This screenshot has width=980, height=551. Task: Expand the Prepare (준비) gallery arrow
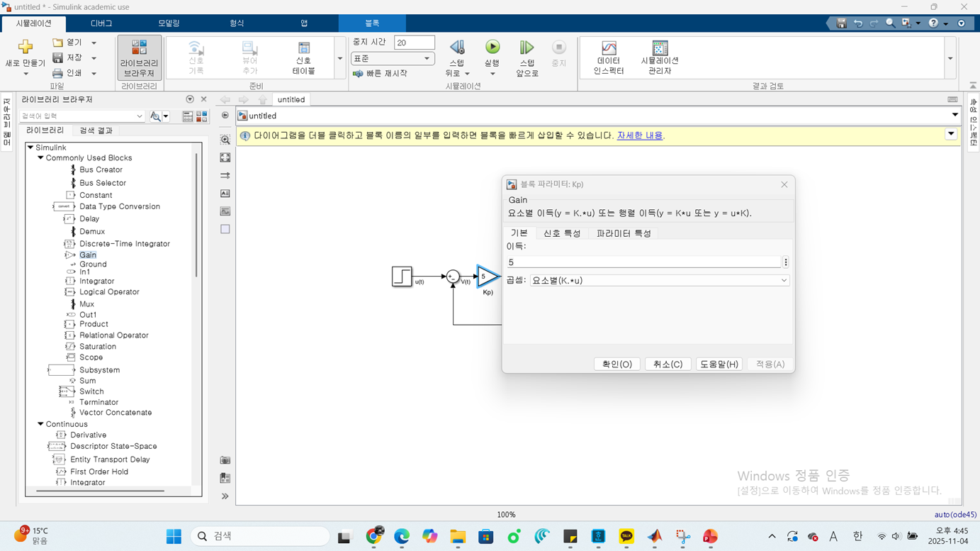click(340, 58)
